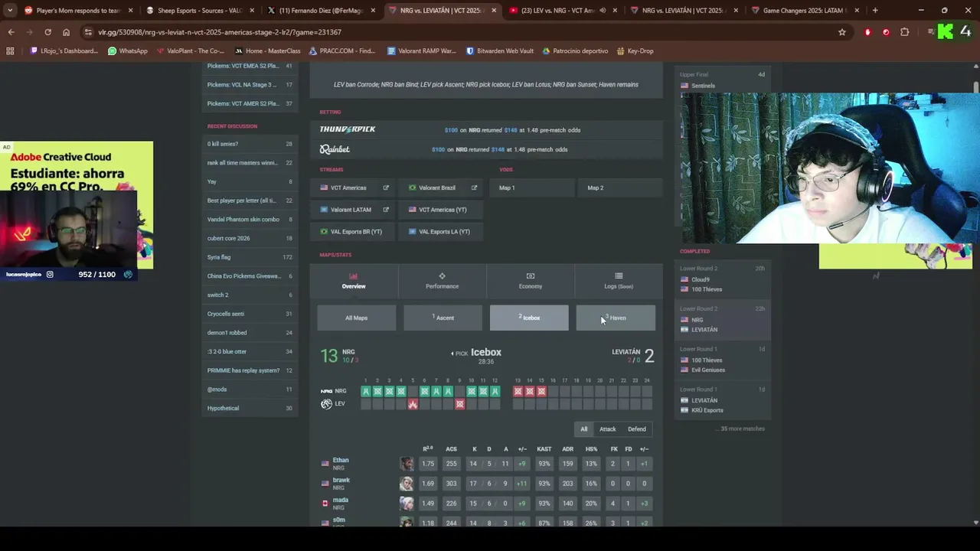Show stats for All sides
Viewport: 980px width, 551px height.
pyautogui.click(x=583, y=429)
